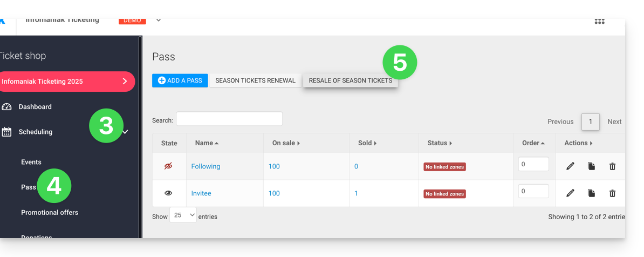This screenshot has width=644, height=257.
Task: Click the Dashboard gauge icon in sidebar
Action: [x=6, y=107]
